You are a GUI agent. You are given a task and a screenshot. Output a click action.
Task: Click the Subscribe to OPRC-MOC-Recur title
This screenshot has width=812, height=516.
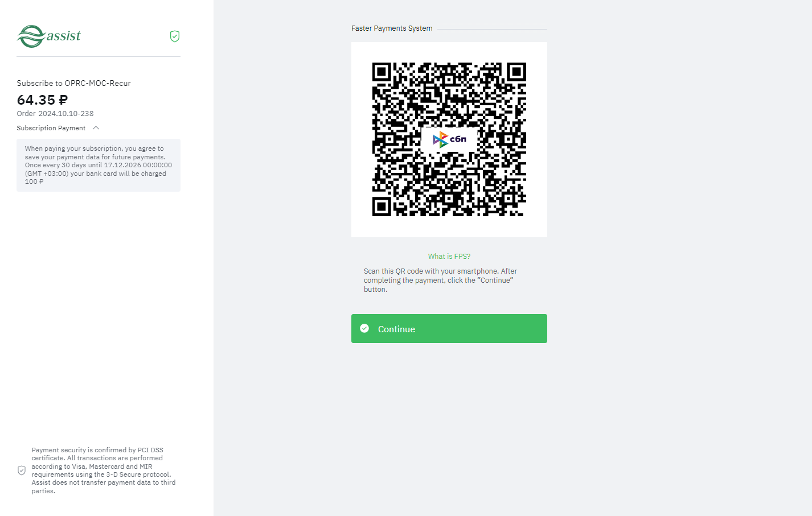tap(73, 83)
